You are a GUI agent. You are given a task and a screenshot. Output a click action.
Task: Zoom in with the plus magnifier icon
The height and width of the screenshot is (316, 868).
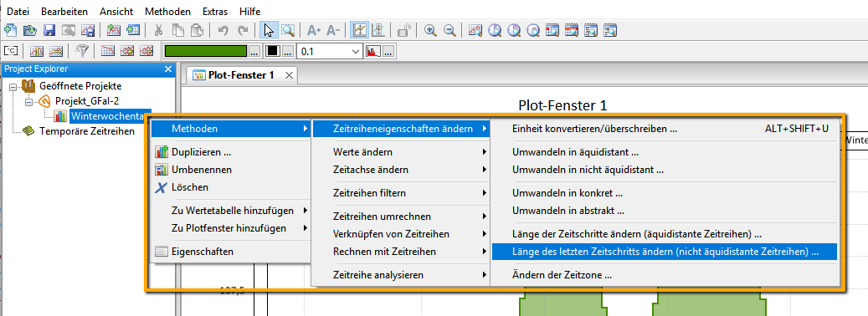click(x=430, y=30)
